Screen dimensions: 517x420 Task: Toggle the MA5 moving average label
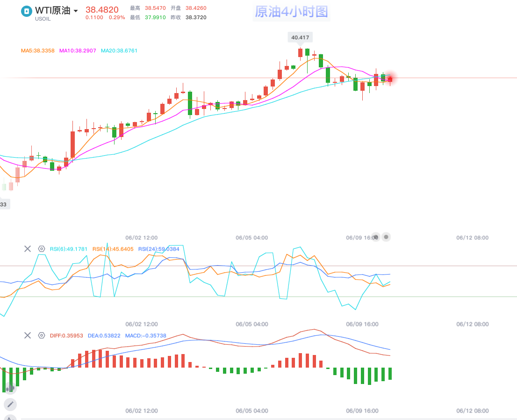point(37,51)
